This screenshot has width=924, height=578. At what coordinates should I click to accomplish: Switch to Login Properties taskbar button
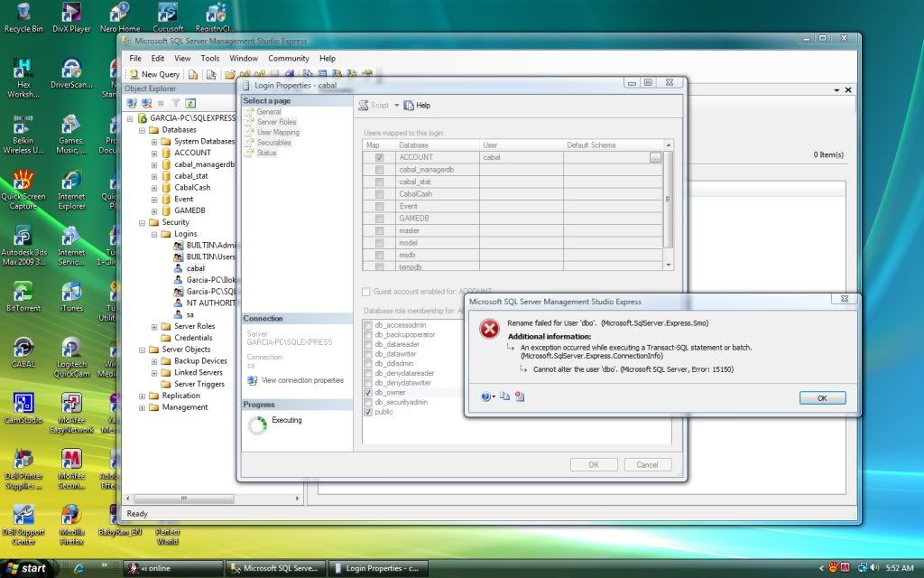(x=377, y=569)
